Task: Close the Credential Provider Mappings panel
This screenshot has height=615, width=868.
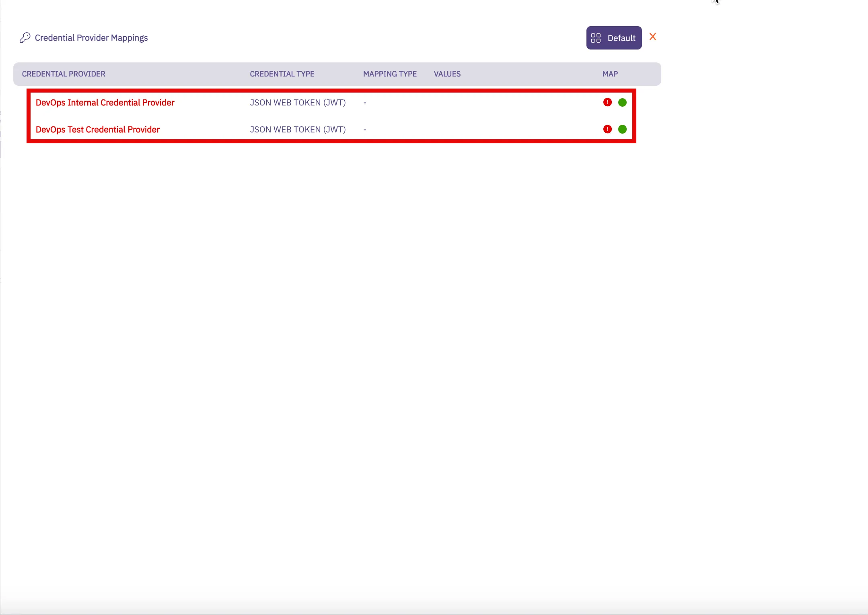Action: (653, 37)
